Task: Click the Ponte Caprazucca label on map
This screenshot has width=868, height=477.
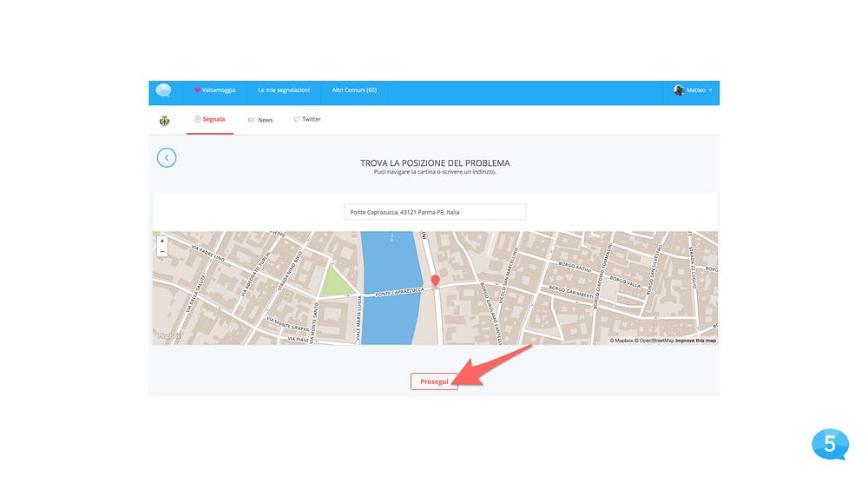Action: tap(399, 292)
